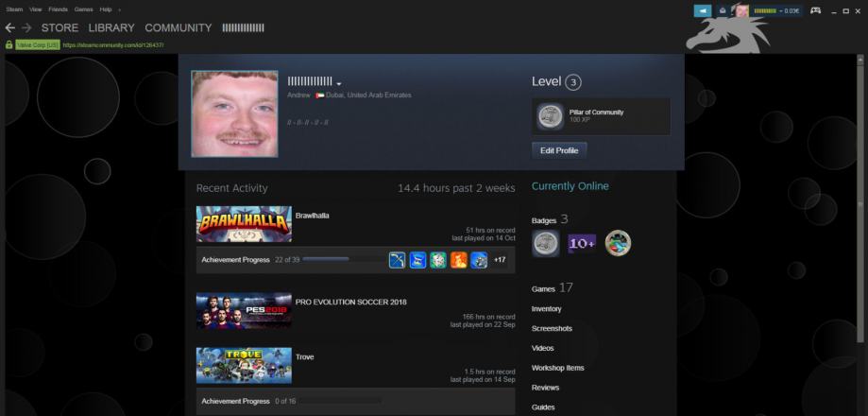Image resolution: width=868 pixels, height=416 pixels.
Task: Open the Reviews link
Action: click(x=545, y=388)
